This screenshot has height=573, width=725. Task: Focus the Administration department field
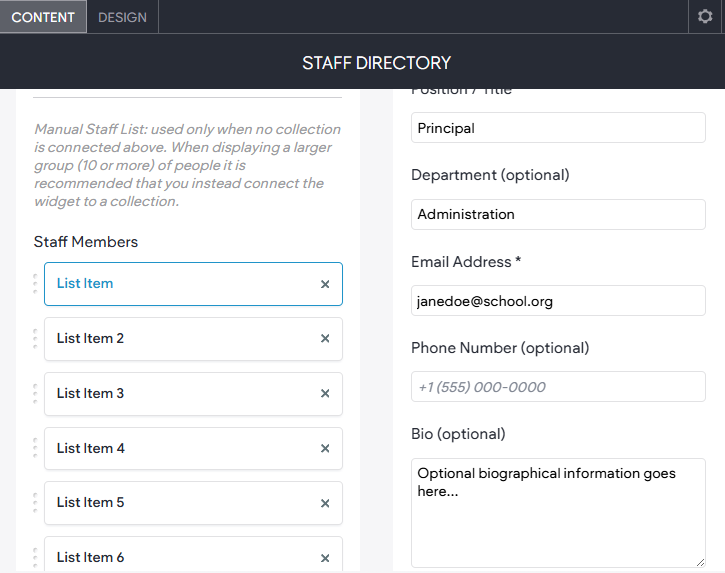click(x=558, y=214)
